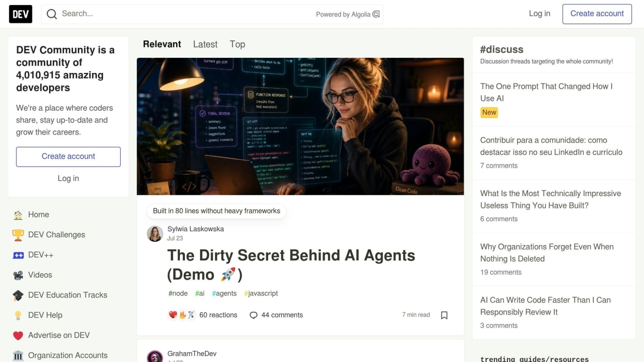Click Log in in top header
644x362 pixels.
tap(539, 14)
